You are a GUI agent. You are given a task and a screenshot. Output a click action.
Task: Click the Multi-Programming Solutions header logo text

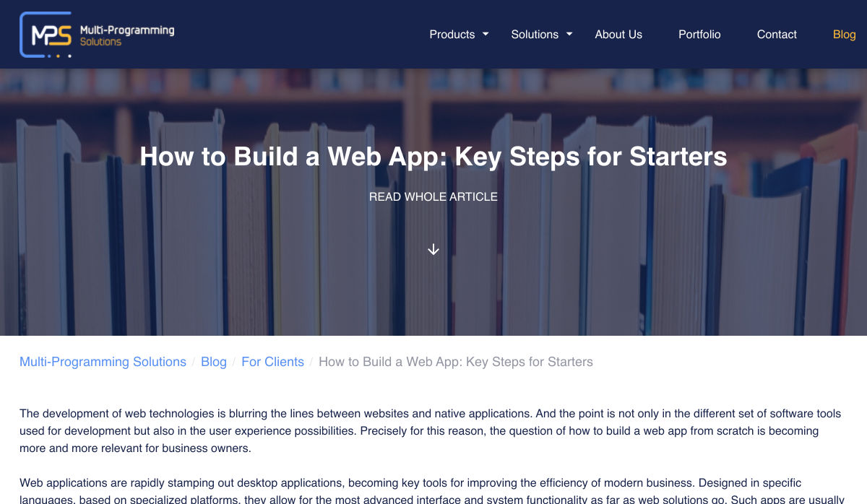[x=127, y=35]
